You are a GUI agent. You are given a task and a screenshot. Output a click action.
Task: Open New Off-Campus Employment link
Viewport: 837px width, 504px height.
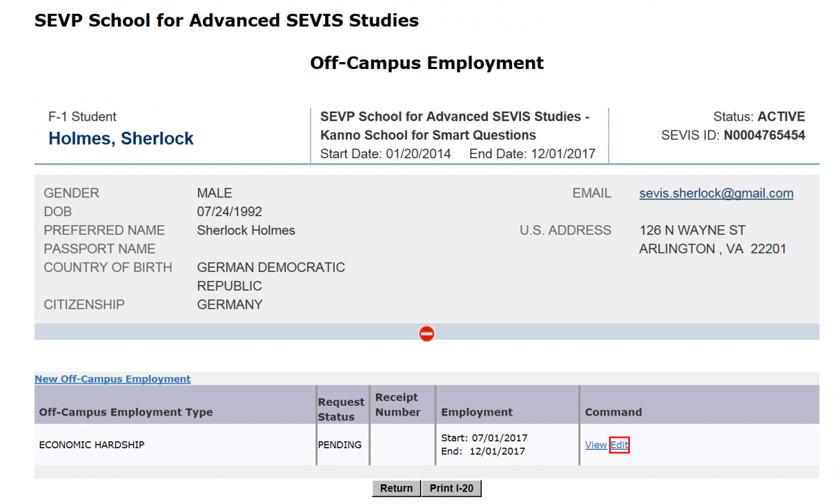pyautogui.click(x=112, y=379)
